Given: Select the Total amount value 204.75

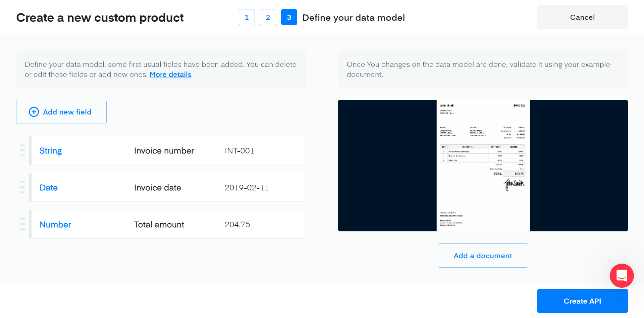Looking at the screenshot, I should click(237, 225).
